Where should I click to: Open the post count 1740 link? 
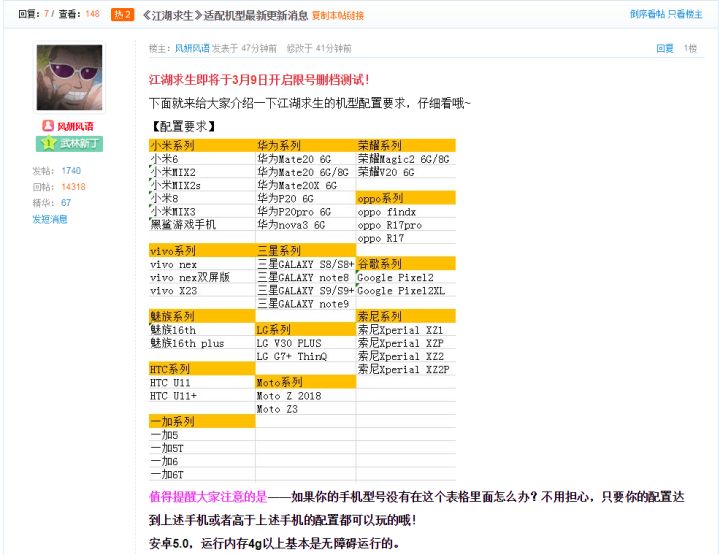point(71,171)
